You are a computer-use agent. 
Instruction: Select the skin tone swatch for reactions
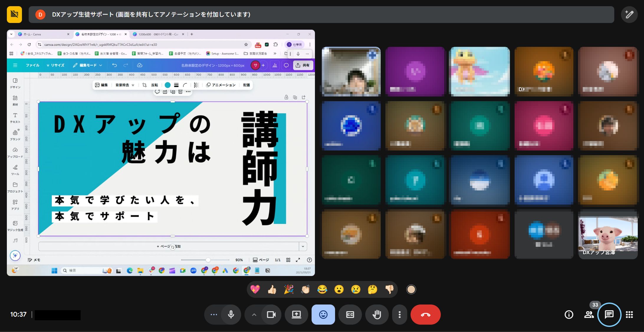tap(411, 290)
